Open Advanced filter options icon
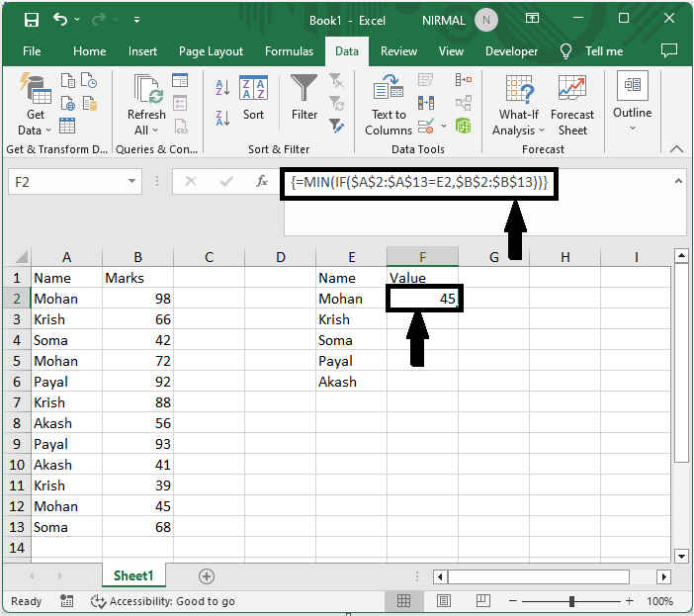This screenshot has height=616, width=694. click(337, 127)
